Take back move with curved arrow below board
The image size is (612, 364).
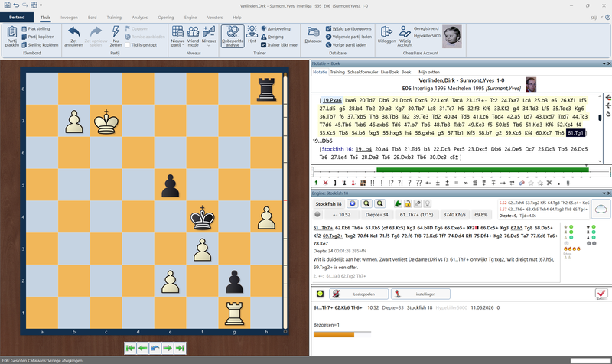pyautogui.click(x=155, y=348)
